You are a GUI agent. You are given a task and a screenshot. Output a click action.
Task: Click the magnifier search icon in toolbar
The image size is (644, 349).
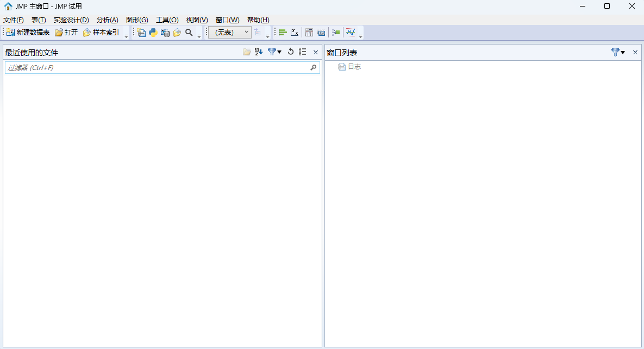189,33
